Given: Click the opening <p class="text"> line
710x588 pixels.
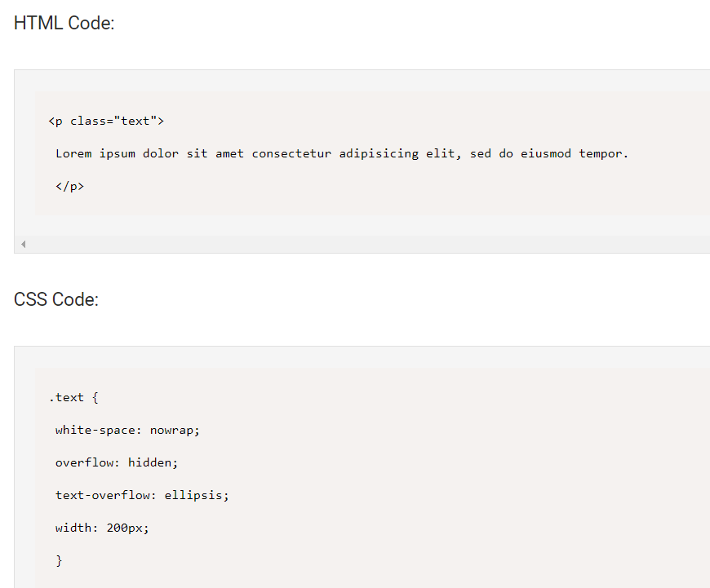Looking at the screenshot, I should click(x=106, y=121).
